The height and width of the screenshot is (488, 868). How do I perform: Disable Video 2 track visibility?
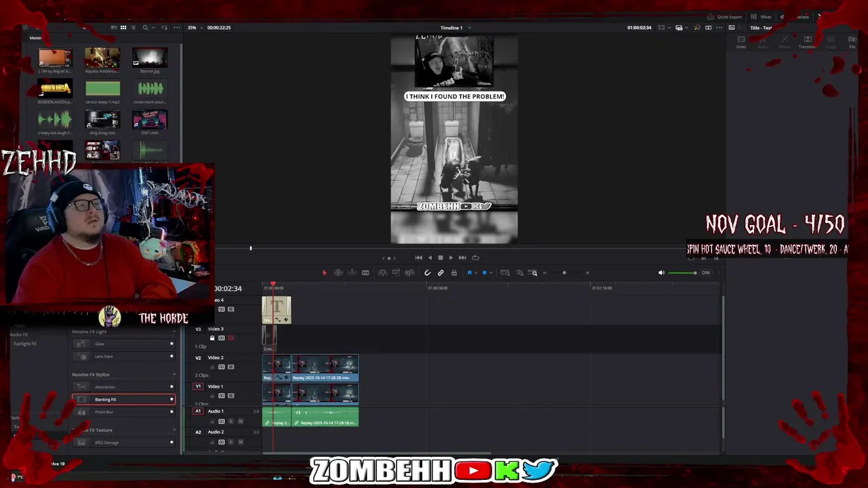(231, 367)
